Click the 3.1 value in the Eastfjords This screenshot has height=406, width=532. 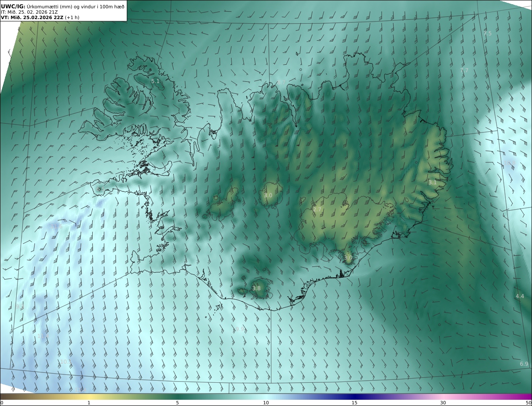pos(433,182)
